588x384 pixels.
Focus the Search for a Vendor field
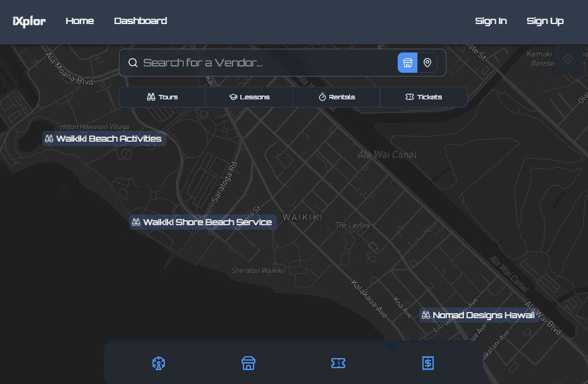click(266, 63)
